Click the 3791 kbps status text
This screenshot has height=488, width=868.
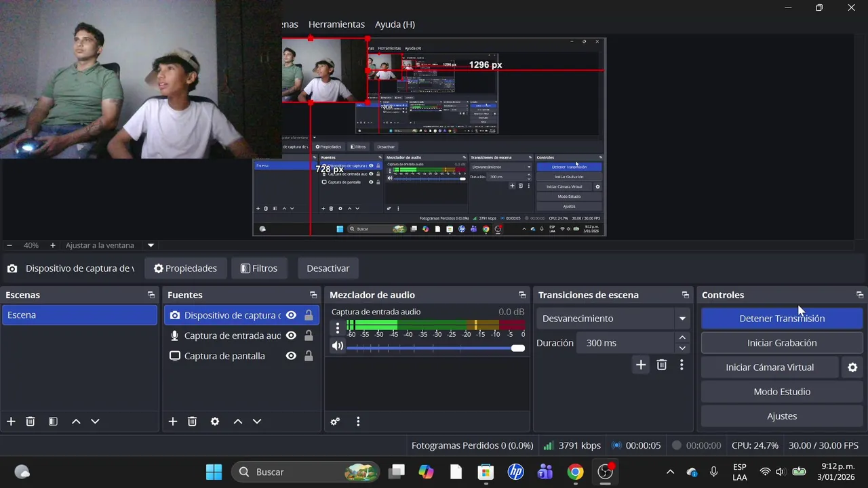[580, 445]
